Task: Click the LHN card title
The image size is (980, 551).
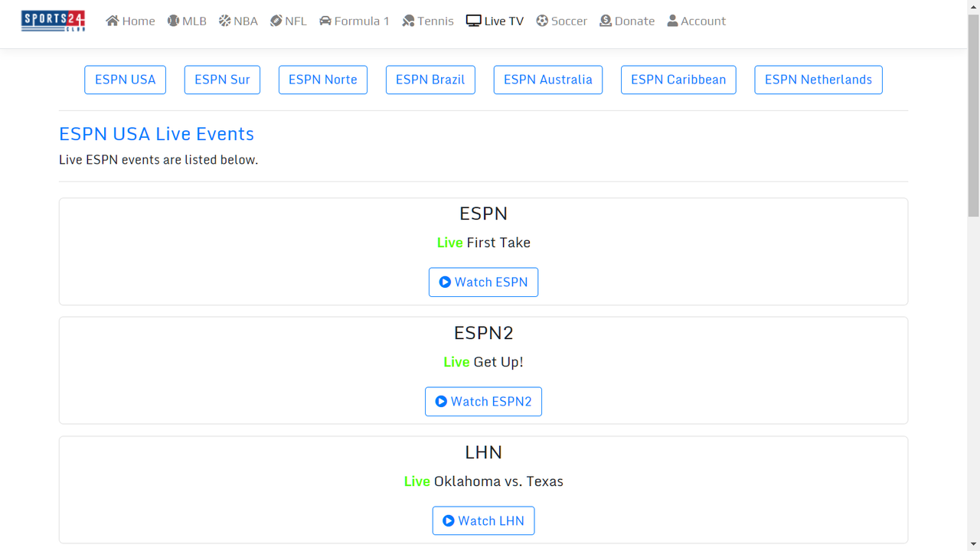Action: tap(484, 452)
